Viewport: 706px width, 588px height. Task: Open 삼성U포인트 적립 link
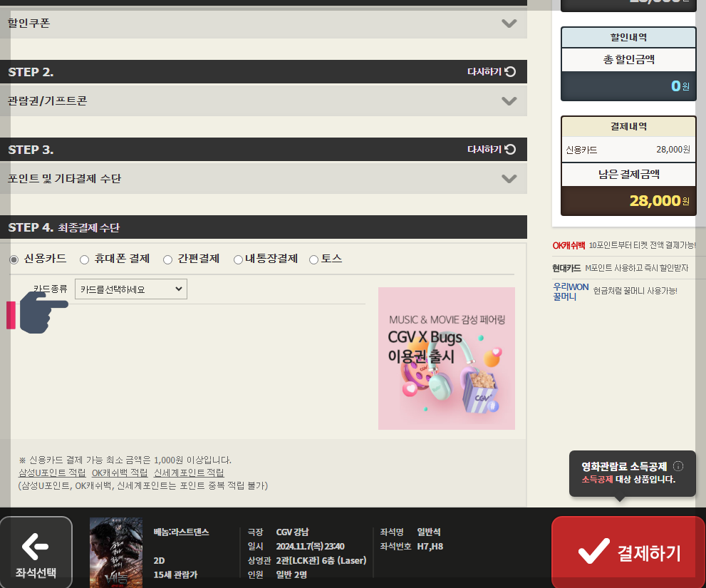[52, 473]
